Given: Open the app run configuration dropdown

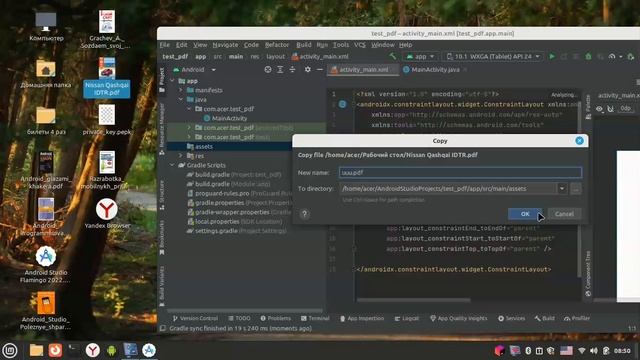Looking at the screenshot, I should pyautogui.click(x=420, y=56).
